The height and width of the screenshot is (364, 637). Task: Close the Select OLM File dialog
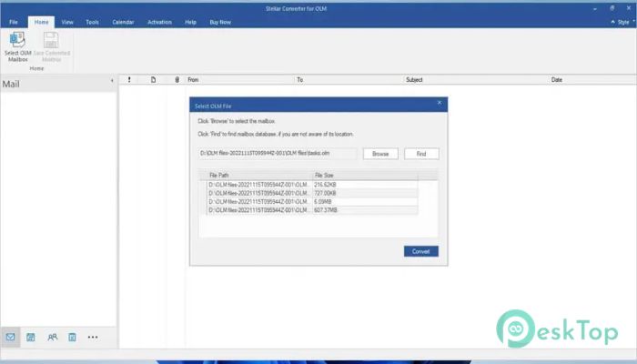tap(440, 103)
